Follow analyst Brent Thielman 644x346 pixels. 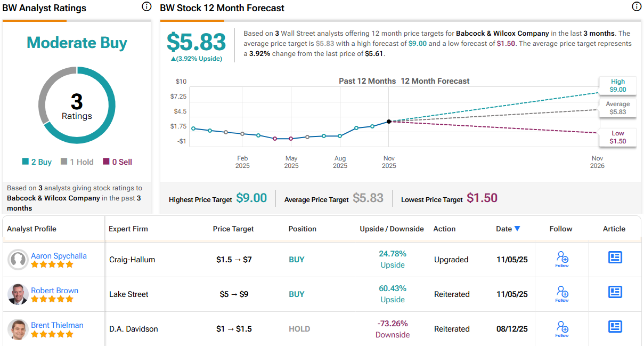tap(562, 328)
